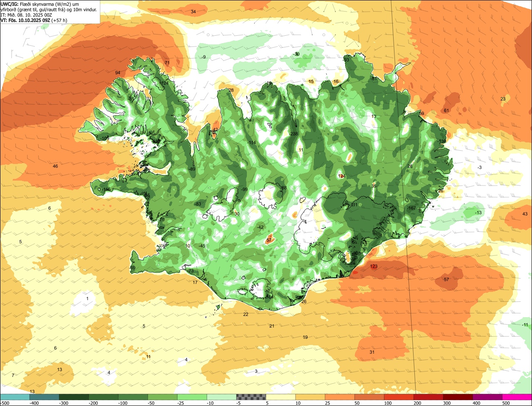
Task: Click the map value '124' in east-central Iceland
Action: coord(342,176)
